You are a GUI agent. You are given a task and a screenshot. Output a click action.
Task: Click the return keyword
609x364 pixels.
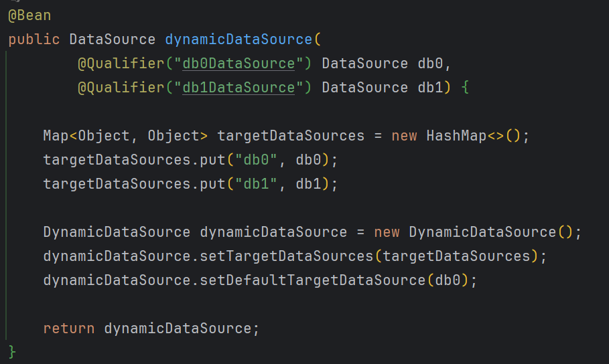click(x=69, y=329)
